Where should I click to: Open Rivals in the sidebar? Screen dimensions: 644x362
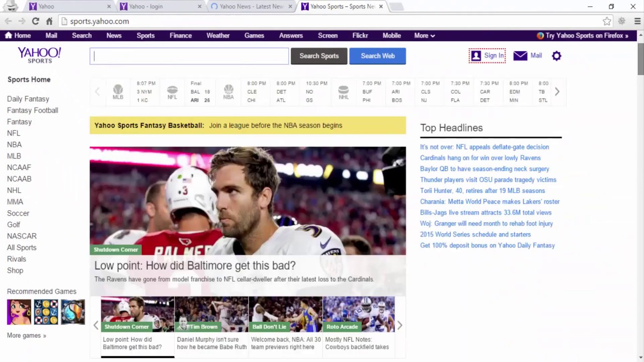[17, 259]
